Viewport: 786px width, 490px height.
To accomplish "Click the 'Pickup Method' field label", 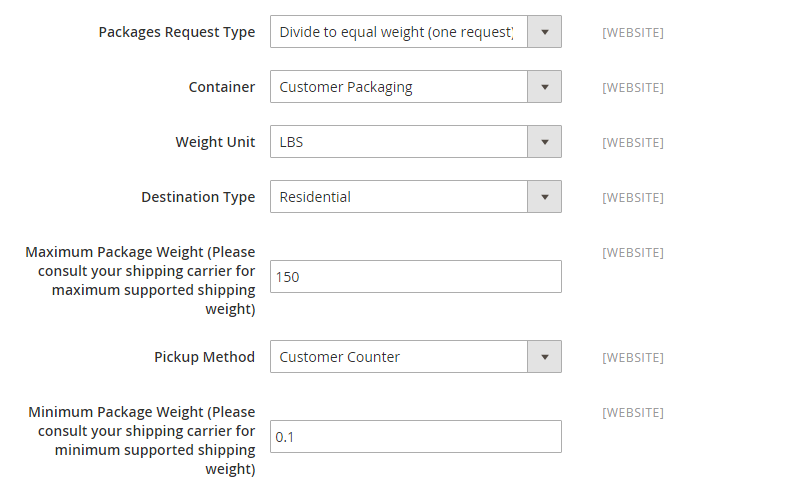I will point(205,357).
